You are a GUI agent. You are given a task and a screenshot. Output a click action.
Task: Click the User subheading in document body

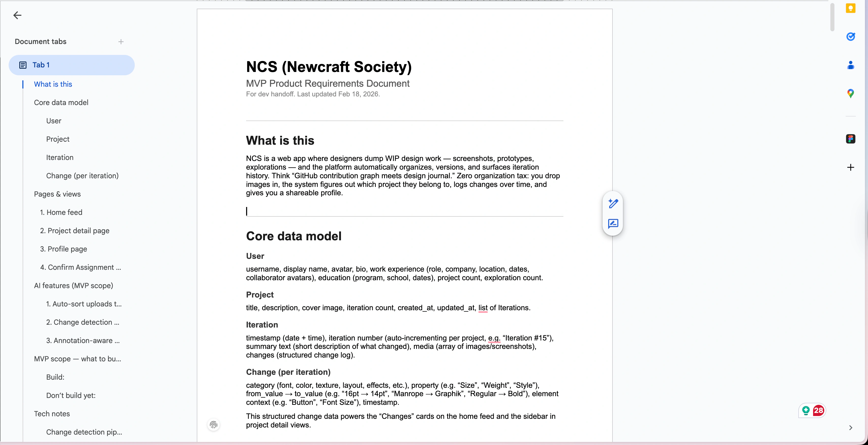pyautogui.click(x=255, y=256)
